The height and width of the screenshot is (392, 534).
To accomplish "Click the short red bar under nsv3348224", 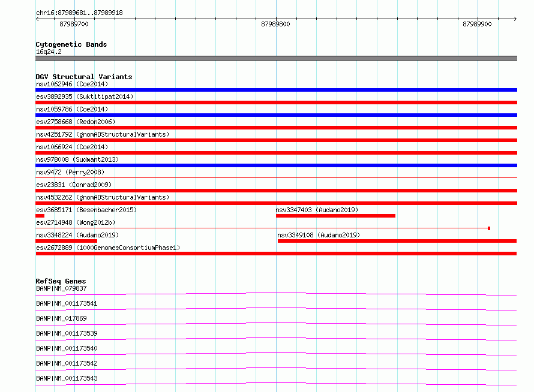I will [67, 241].
